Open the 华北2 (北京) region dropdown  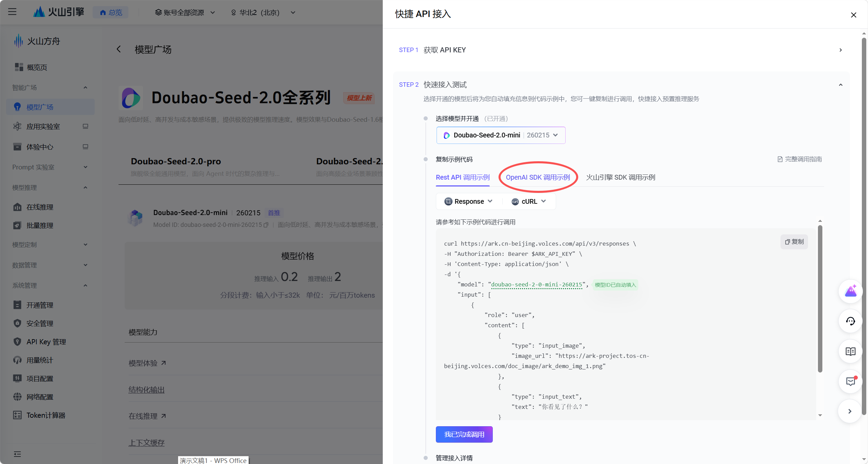[x=263, y=13]
